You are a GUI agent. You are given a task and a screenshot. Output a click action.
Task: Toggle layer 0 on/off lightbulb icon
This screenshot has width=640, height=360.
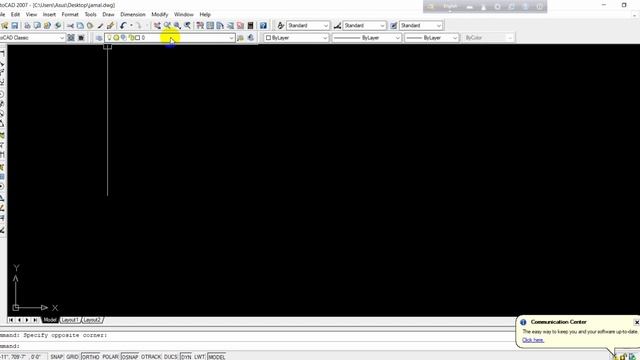(x=109, y=38)
